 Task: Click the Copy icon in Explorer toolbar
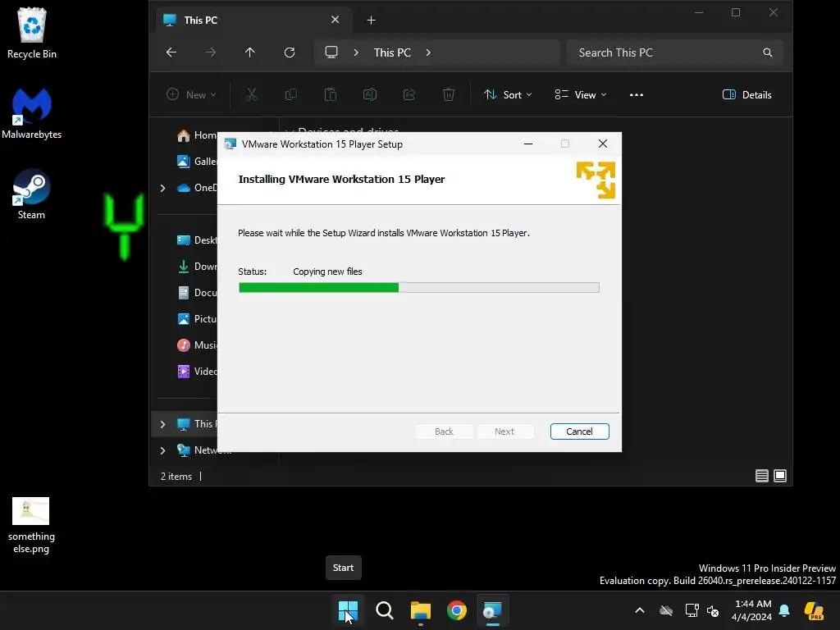point(291,95)
